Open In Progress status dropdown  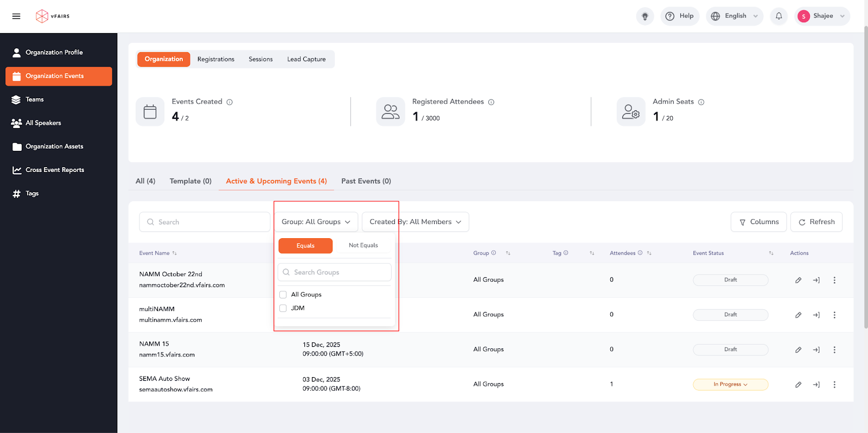click(x=730, y=385)
